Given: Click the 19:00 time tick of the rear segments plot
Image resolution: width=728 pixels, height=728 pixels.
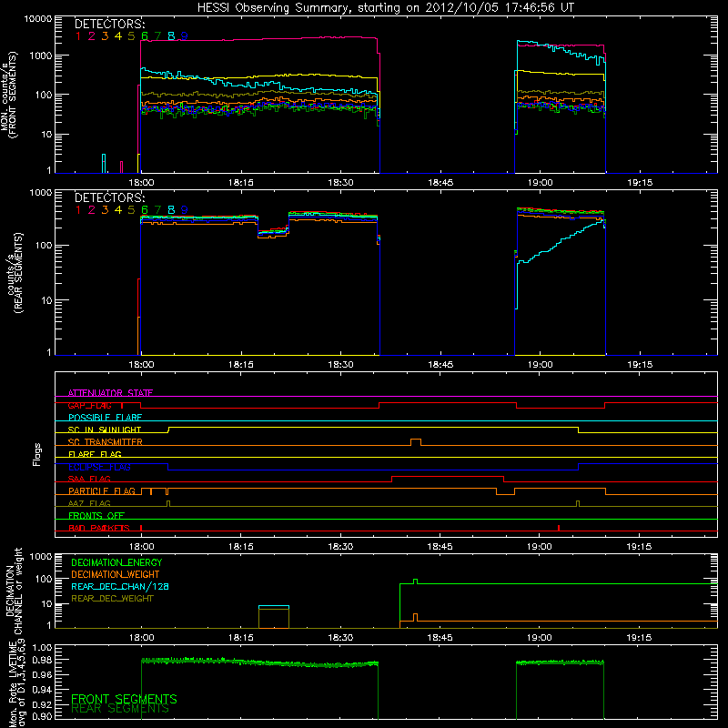Looking at the screenshot, I should click(540, 365).
